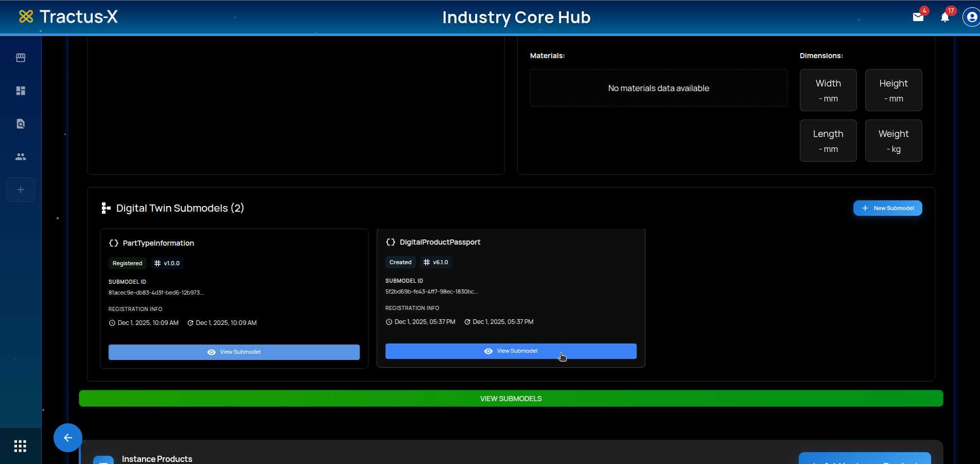Select the v1.0.0 version chip on PartTypeInformation
The image size is (980, 464).
(167, 263)
